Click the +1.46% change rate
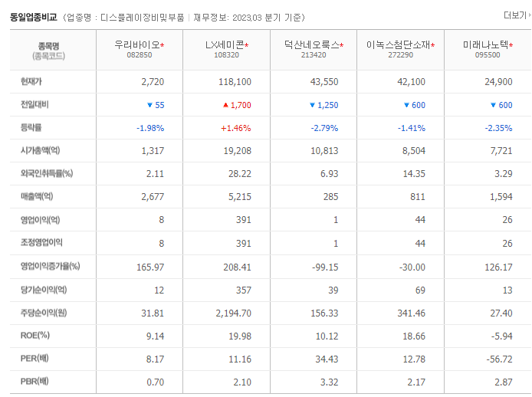Image resolution: width=532 pixels, height=397 pixels. pyautogui.click(x=236, y=128)
